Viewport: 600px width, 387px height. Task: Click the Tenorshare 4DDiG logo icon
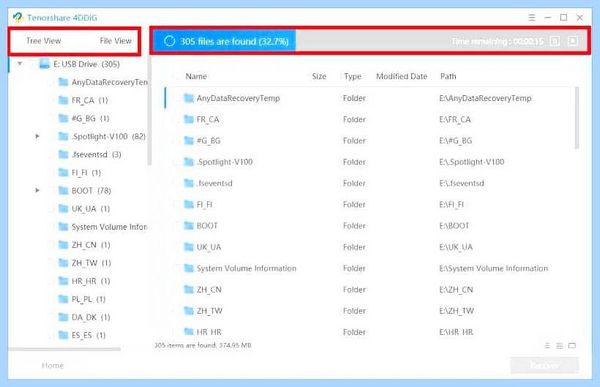pos(18,18)
